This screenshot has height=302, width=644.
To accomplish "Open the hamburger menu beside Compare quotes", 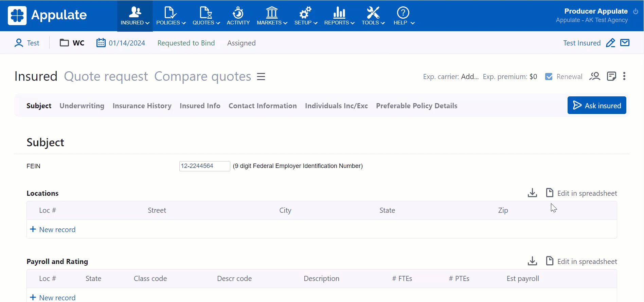I will 261,77.
